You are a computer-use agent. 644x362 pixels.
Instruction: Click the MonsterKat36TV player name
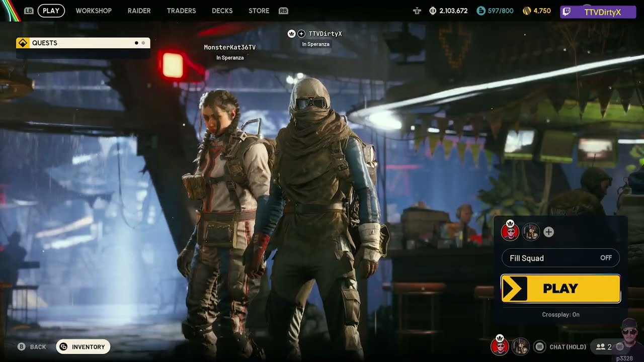pyautogui.click(x=230, y=47)
